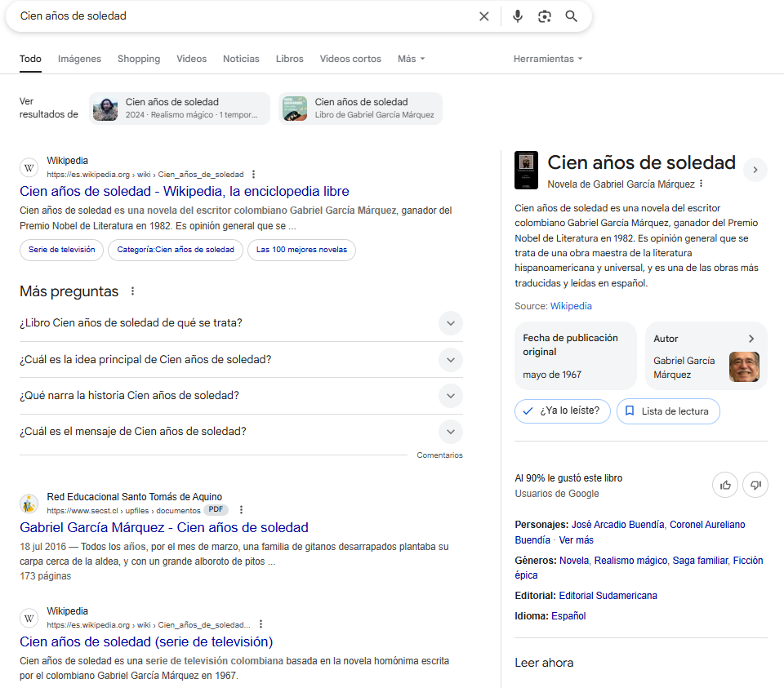Add book to Lista de lectura

tap(667, 411)
